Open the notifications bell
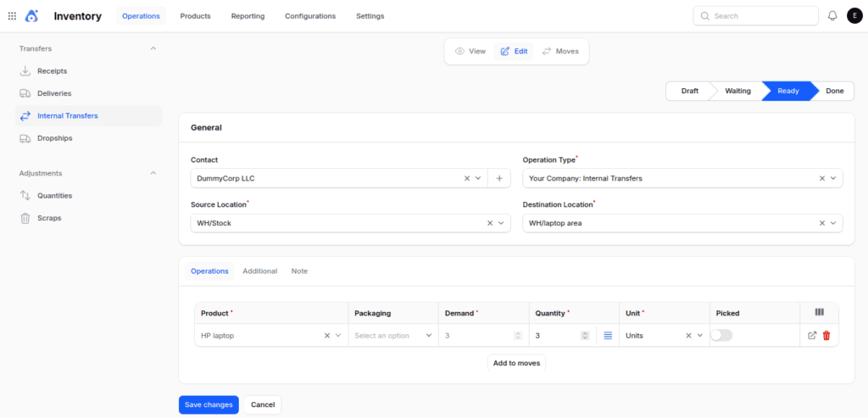Screen dimensions: 868x418 tap(832, 16)
